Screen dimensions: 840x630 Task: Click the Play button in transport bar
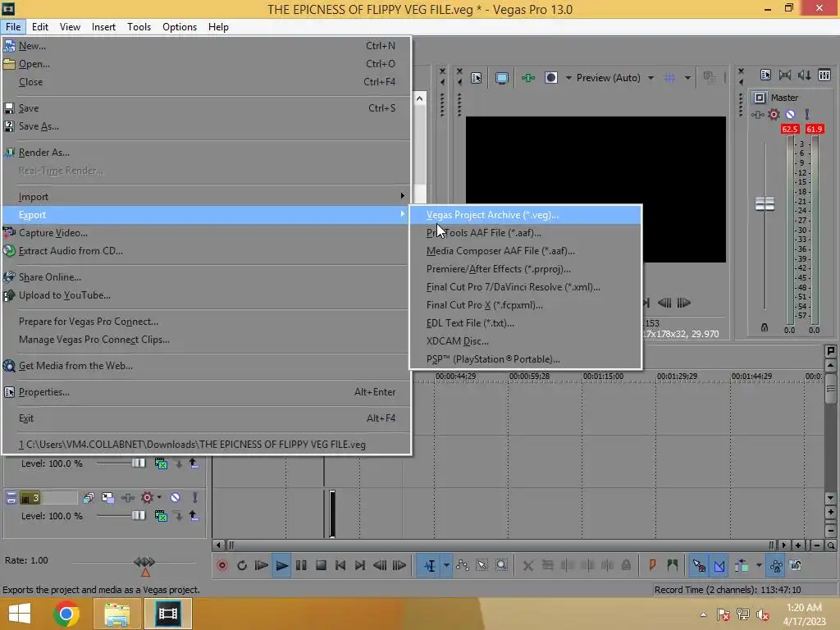pos(281,565)
